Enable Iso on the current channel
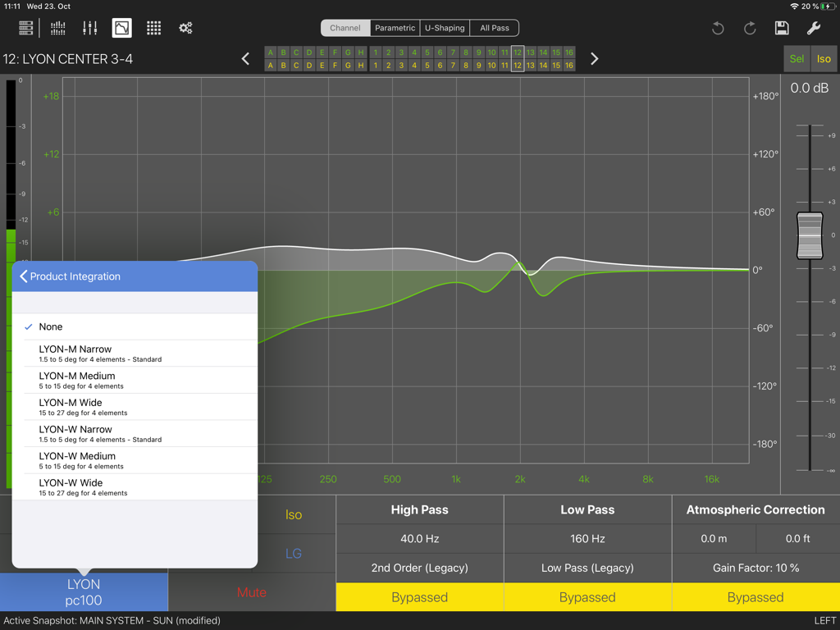 [824, 58]
